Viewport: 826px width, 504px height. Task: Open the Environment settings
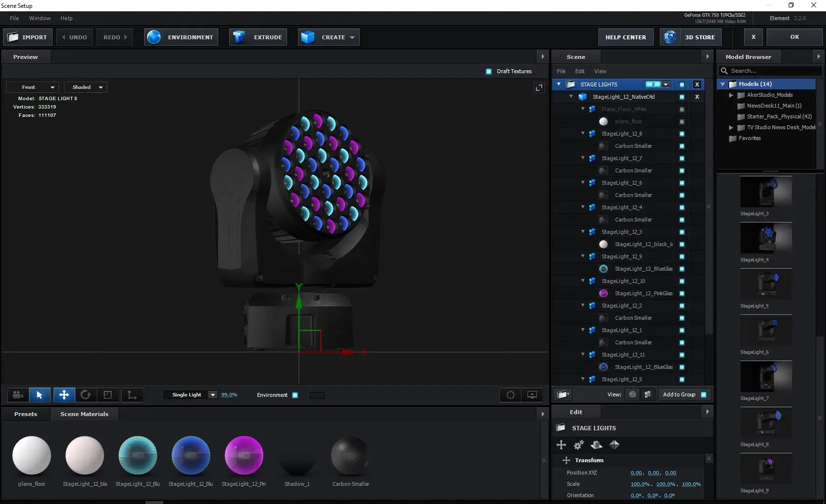click(181, 37)
